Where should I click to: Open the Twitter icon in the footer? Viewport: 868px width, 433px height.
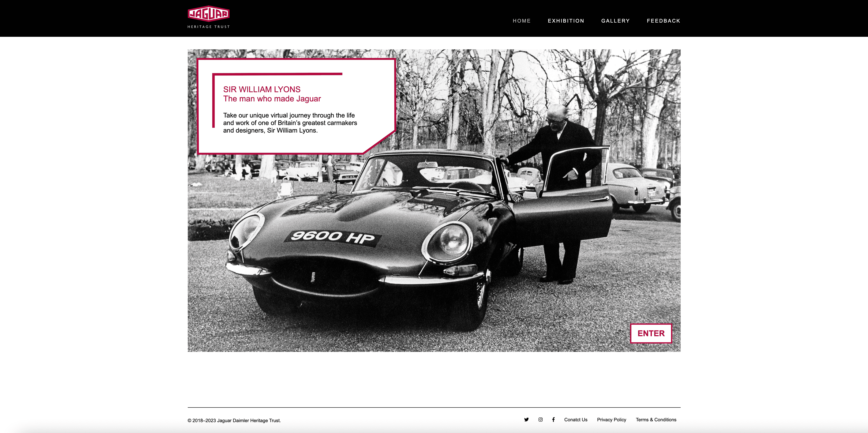click(x=526, y=419)
